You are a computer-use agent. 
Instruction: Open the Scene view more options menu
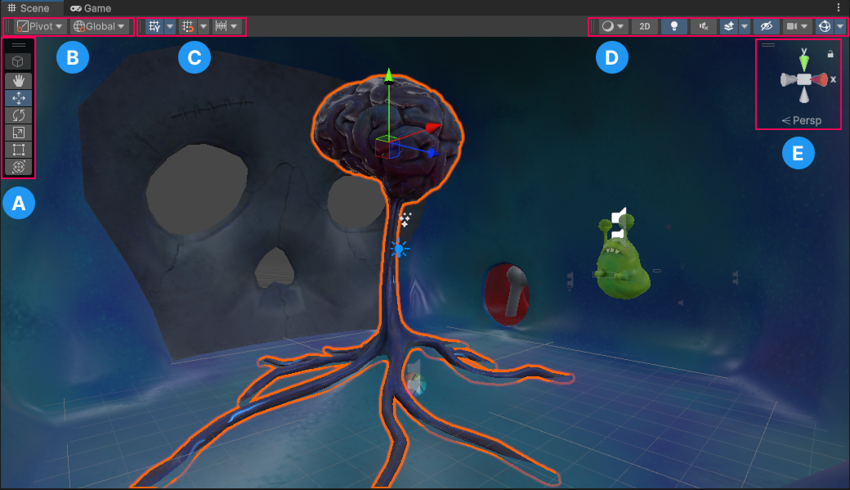(838, 8)
